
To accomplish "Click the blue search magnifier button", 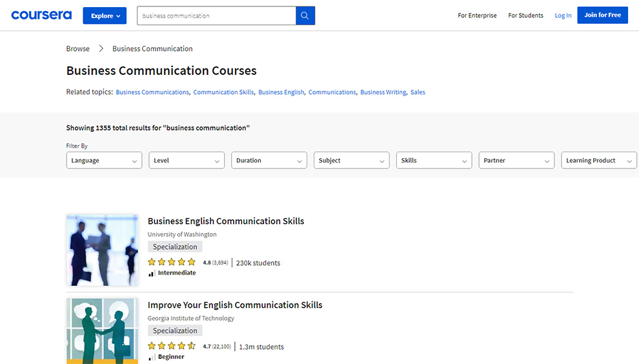I will tap(305, 15).
